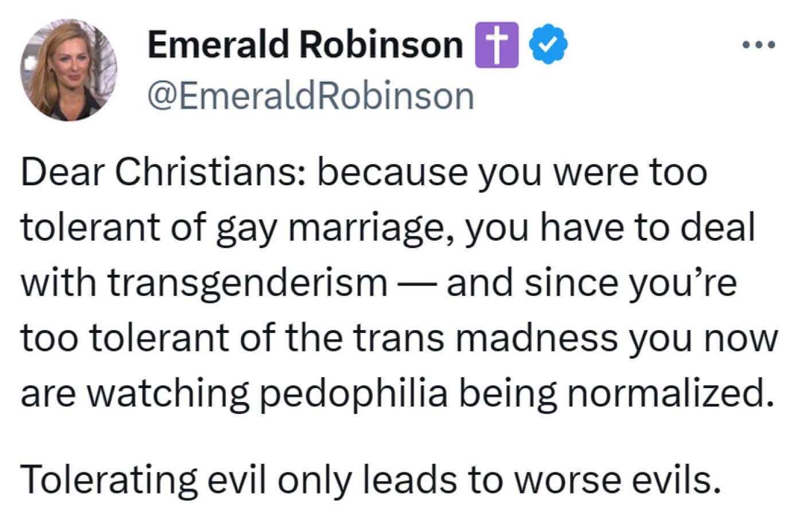
Task: Click the word "transgenderism" in the tweet
Action: click(247, 283)
